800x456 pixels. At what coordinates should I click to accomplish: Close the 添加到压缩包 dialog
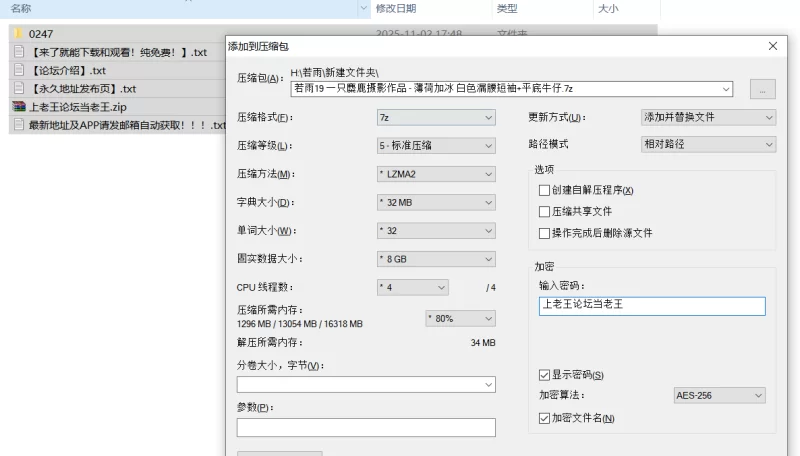772,46
